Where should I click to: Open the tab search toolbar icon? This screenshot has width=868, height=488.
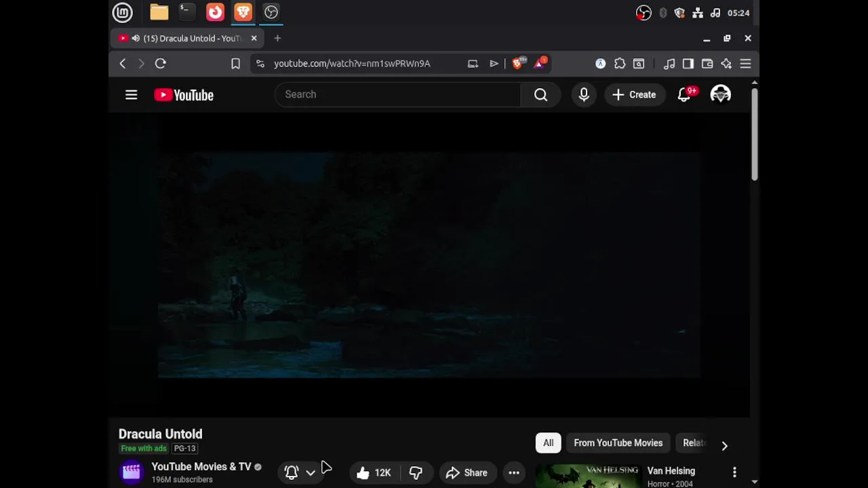click(639, 63)
